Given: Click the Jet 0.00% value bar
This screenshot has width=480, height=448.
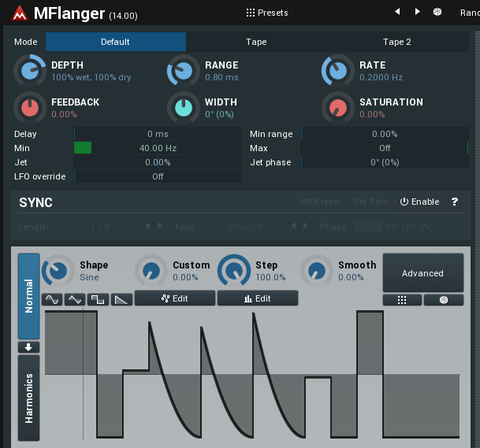Looking at the screenshot, I should click(158, 162).
